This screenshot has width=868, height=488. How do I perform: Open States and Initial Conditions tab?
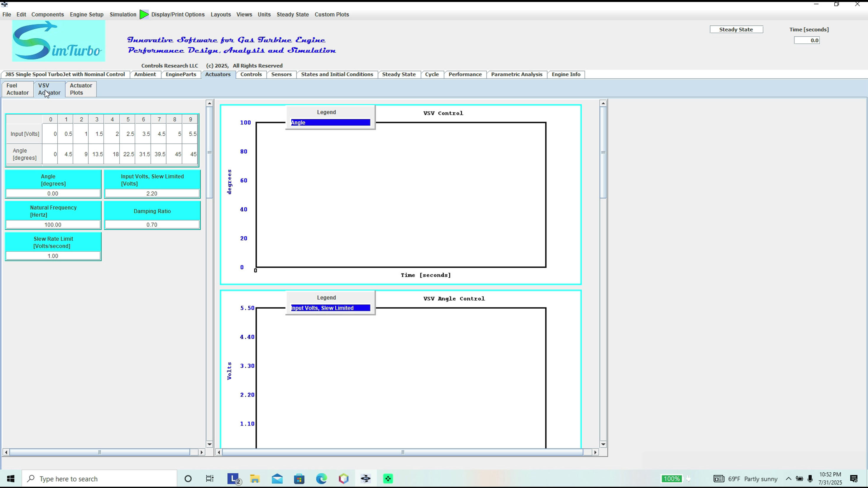click(337, 74)
